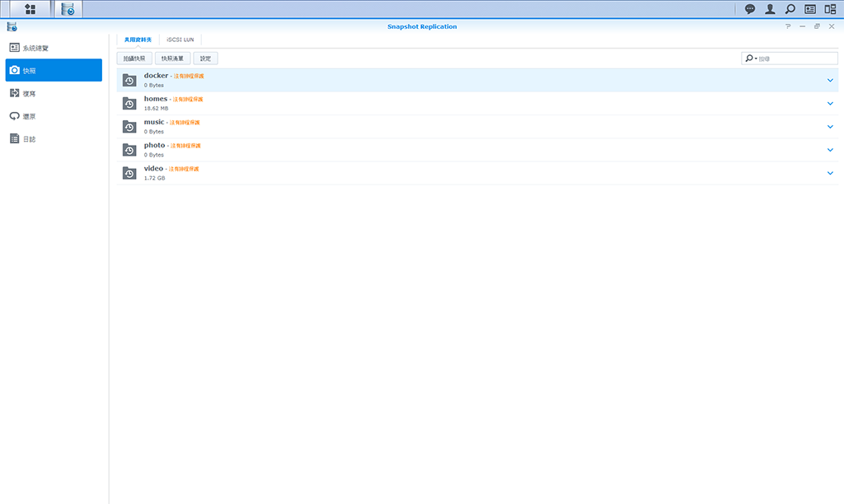Screen dimensions: 844x504
Task: Open the user account options icon
Action: click(771, 9)
